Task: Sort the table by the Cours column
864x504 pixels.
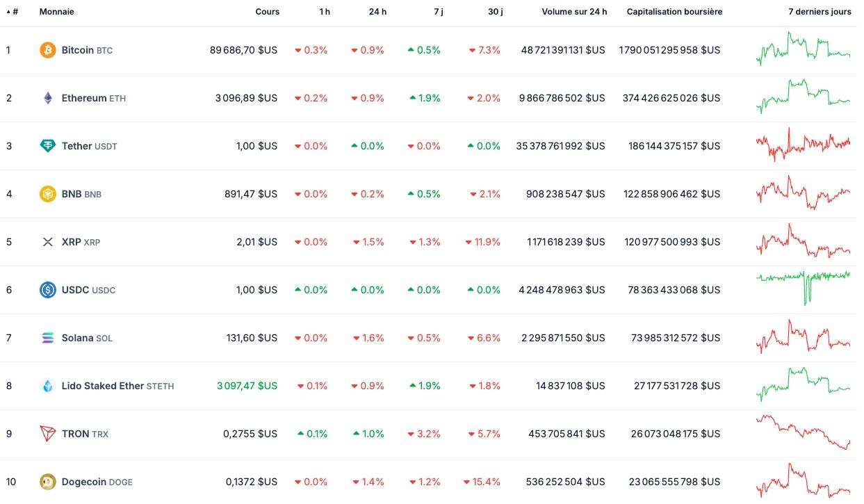Action: point(267,12)
